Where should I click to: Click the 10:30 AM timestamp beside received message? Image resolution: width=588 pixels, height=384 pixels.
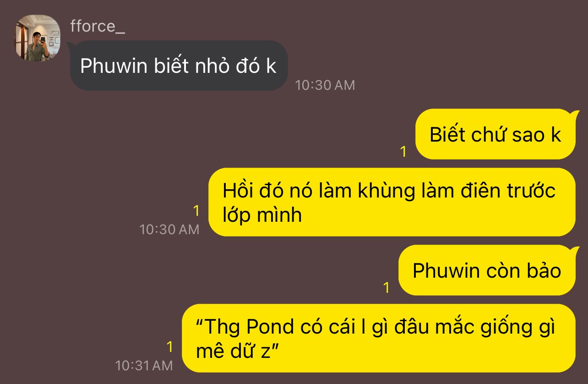(325, 85)
